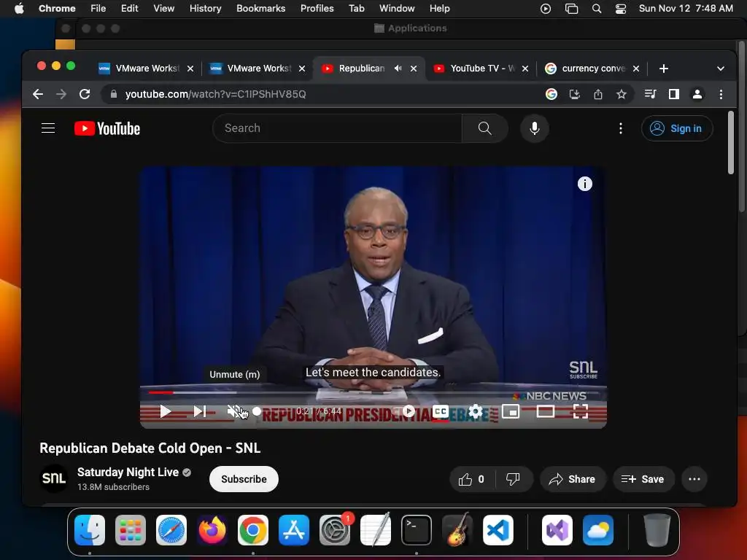
Task: Go back with the browser back arrow
Action: coord(38,94)
